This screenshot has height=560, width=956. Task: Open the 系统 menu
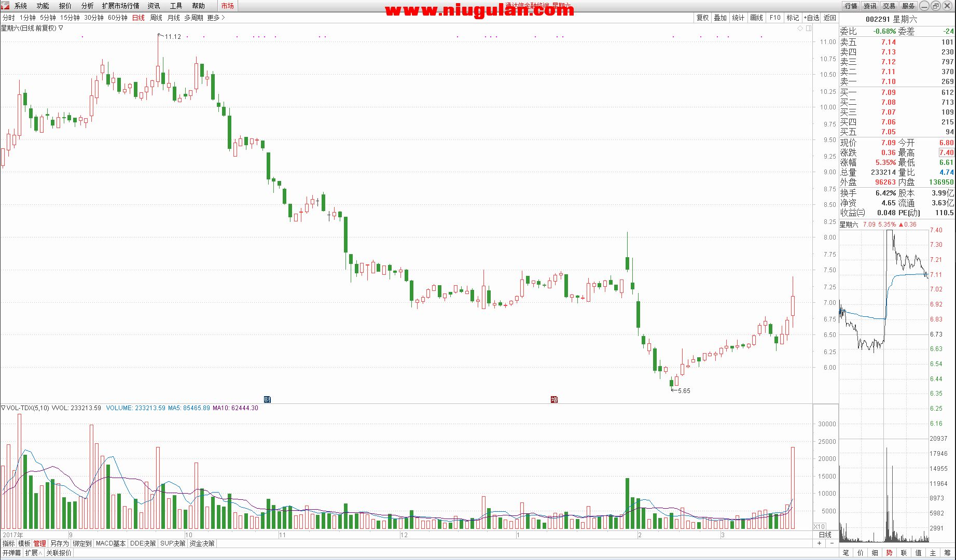click(x=21, y=6)
